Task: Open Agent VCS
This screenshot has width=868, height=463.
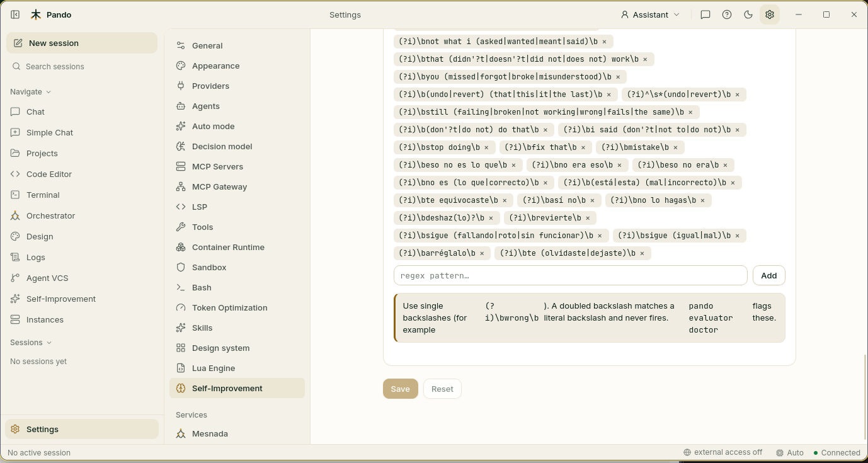Action: tap(82, 278)
